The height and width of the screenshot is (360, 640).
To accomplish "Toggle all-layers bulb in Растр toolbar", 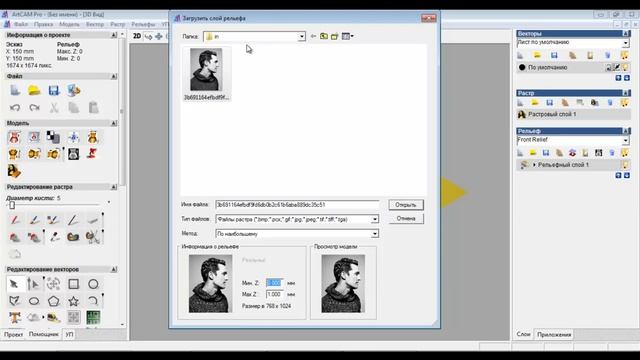I will [x=624, y=102].
